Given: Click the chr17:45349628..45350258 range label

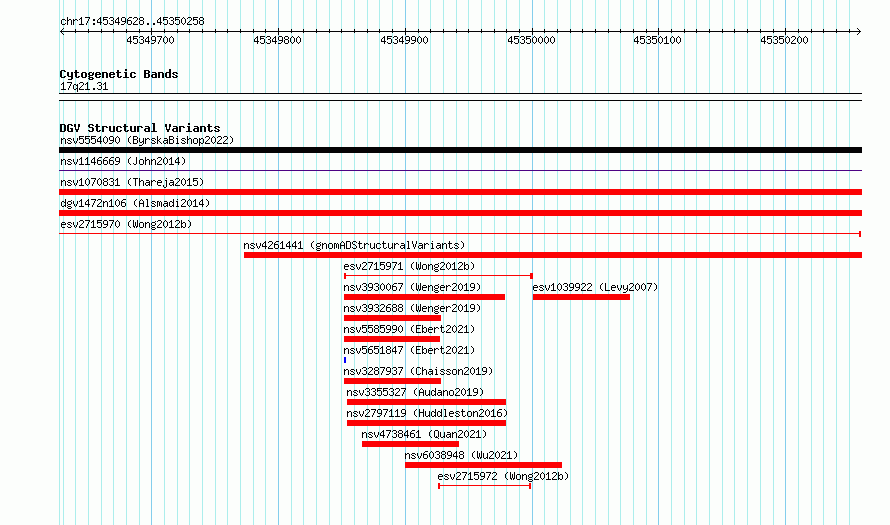Looking at the screenshot, I should pyautogui.click(x=132, y=22).
